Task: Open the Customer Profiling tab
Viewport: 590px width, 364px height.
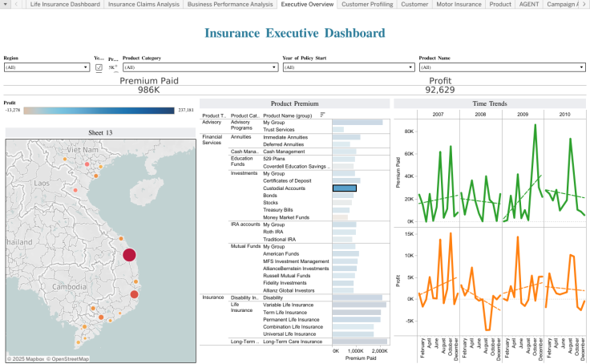Action: click(366, 5)
